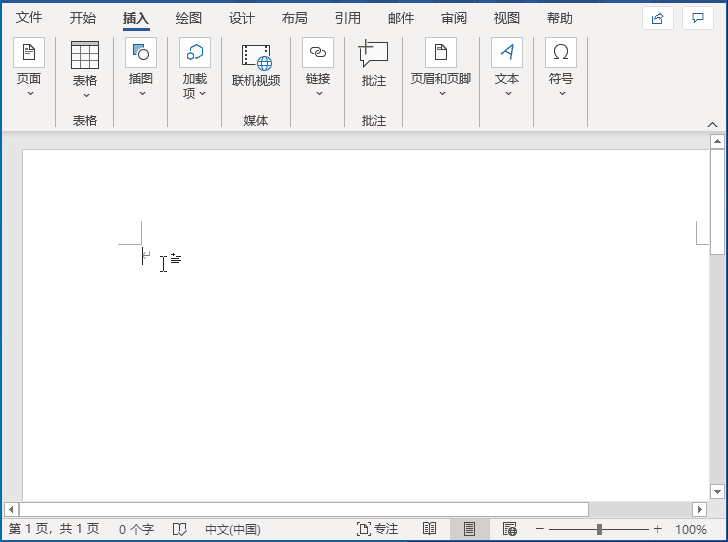Image resolution: width=728 pixels, height=542 pixels.
Task: Insert 联机视频 online video
Action: [256, 65]
